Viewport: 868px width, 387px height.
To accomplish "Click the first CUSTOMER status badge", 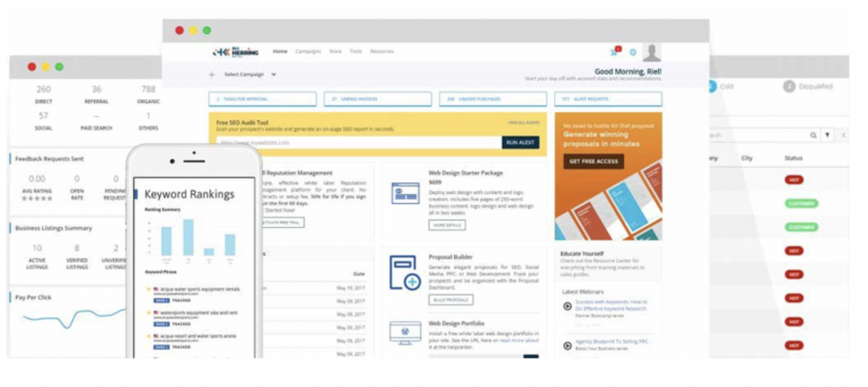I will (x=801, y=204).
